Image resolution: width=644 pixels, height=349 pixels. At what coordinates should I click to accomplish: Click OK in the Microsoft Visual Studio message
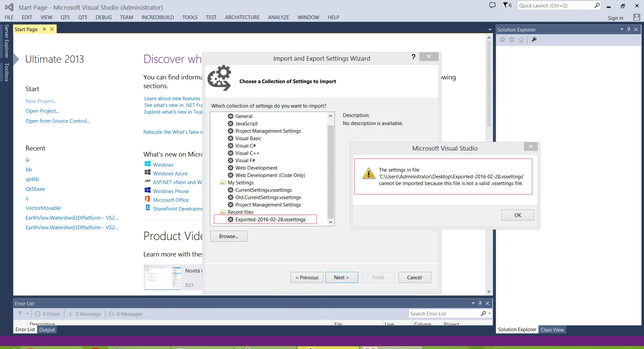pyautogui.click(x=518, y=215)
